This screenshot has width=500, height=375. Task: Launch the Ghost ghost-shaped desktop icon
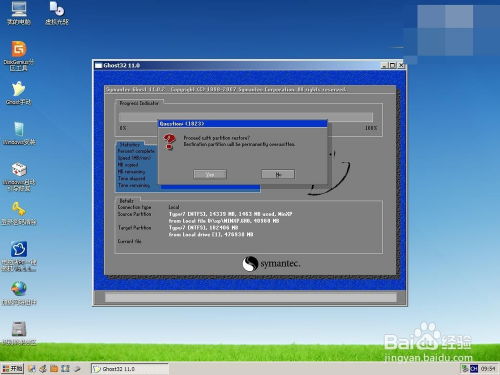19,94
